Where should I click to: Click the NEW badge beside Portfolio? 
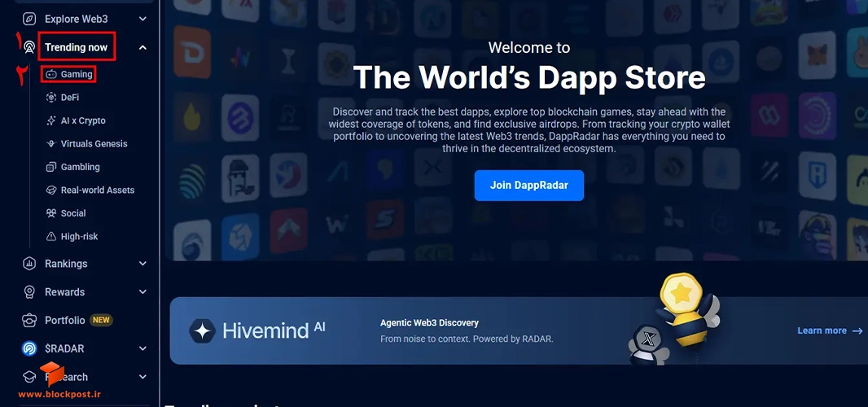[101, 320]
